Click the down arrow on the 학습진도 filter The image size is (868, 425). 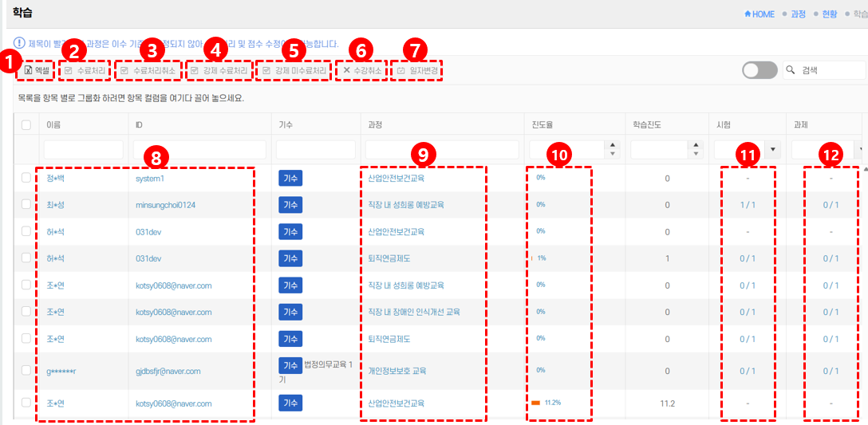pos(696,154)
